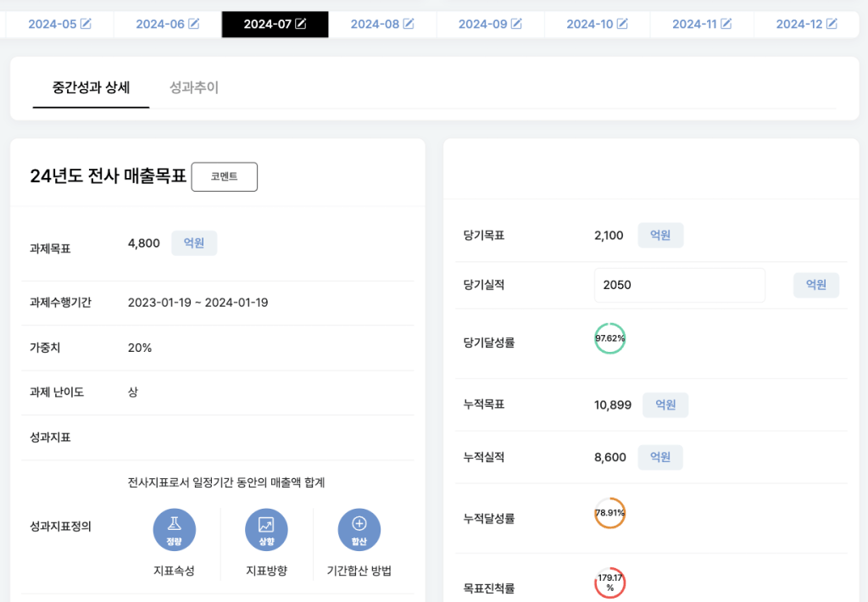Click the 당기목표 value 2,100
The image size is (868, 602).
click(609, 236)
